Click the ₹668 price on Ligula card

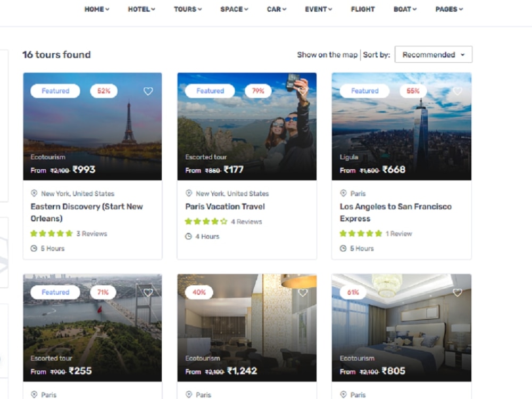pos(394,170)
